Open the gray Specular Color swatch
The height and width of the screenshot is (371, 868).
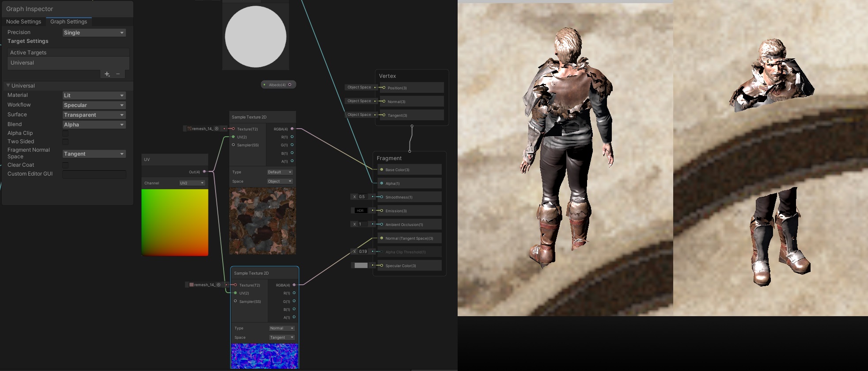(361, 265)
